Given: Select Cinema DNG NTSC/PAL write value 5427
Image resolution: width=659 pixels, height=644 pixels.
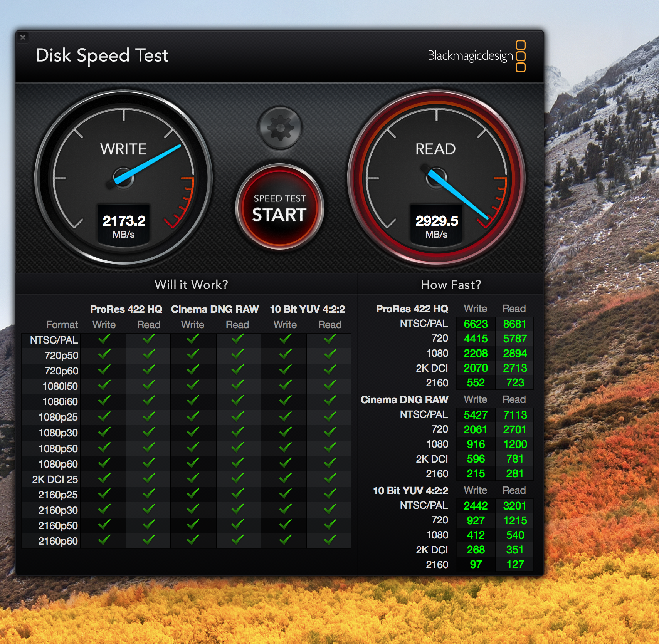Looking at the screenshot, I should click(476, 415).
